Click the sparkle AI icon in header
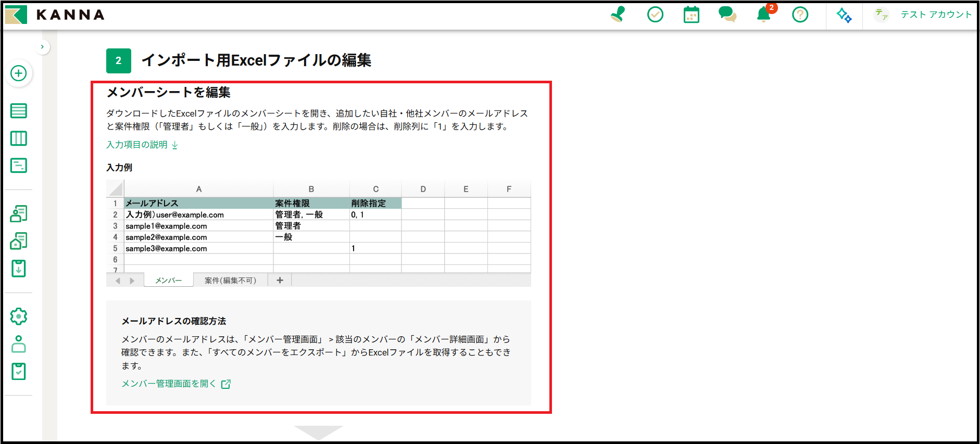The height and width of the screenshot is (444, 980). click(x=844, y=15)
